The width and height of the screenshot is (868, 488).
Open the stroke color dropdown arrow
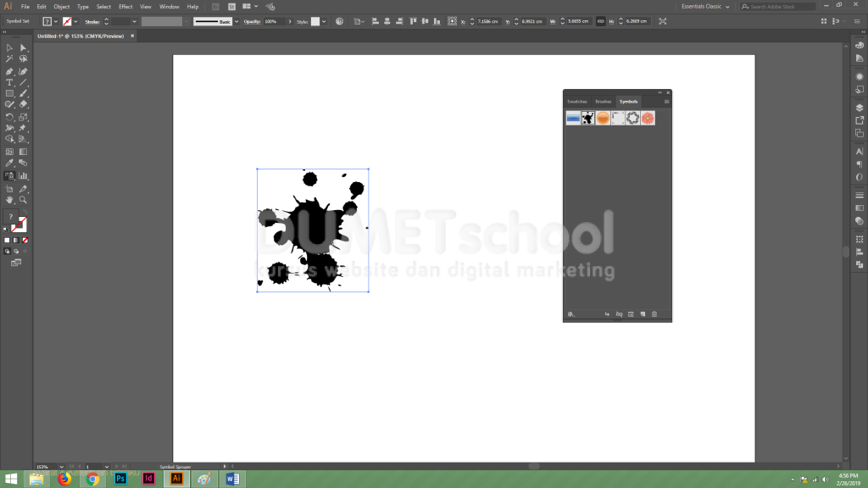tap(75, 21)
